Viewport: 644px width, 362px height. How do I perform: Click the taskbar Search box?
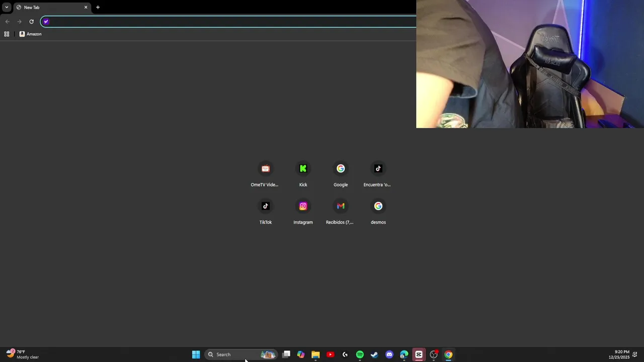click(241, 354)
